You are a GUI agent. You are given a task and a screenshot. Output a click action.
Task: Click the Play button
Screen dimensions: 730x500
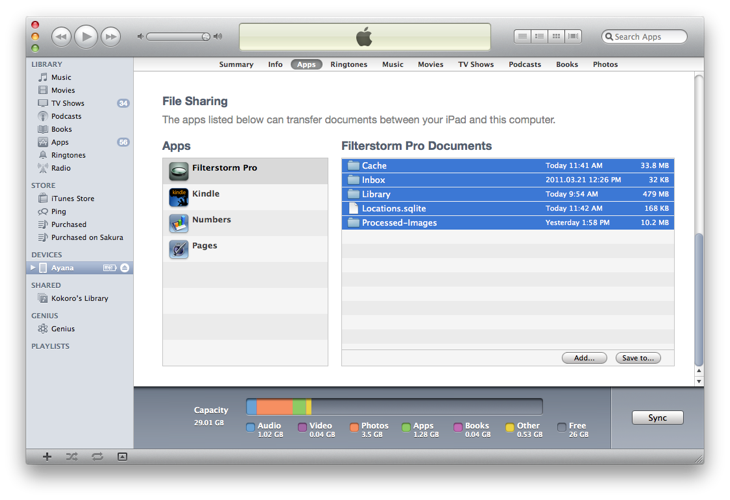pyautogui.click(x=86, y=36)
